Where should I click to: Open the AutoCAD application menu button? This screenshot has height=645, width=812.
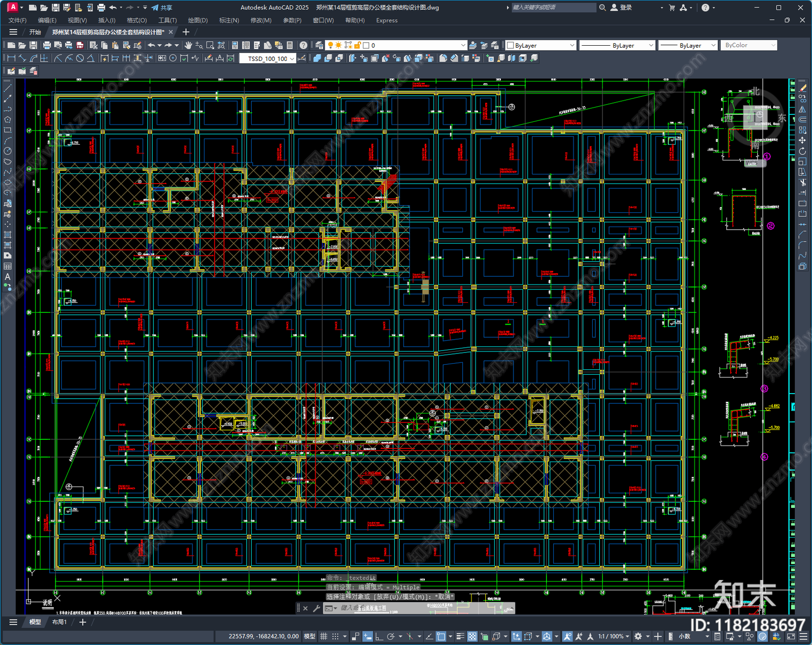coord(13,7)
